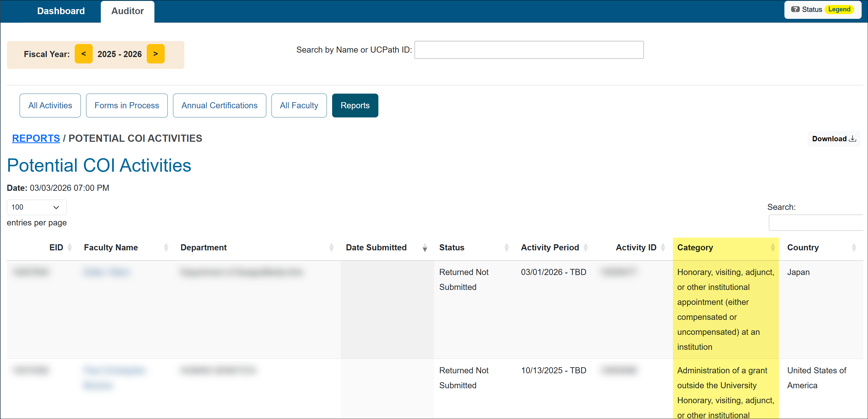Open the Annual Certifications view
868x419 pixels.
click(219, 106)
